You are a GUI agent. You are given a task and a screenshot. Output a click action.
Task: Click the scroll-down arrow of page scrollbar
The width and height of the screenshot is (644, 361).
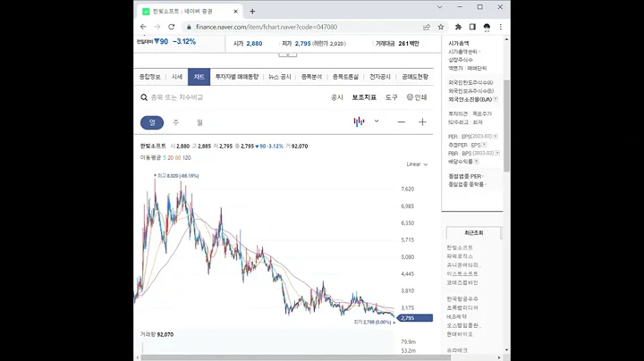[x=506, y=350]
